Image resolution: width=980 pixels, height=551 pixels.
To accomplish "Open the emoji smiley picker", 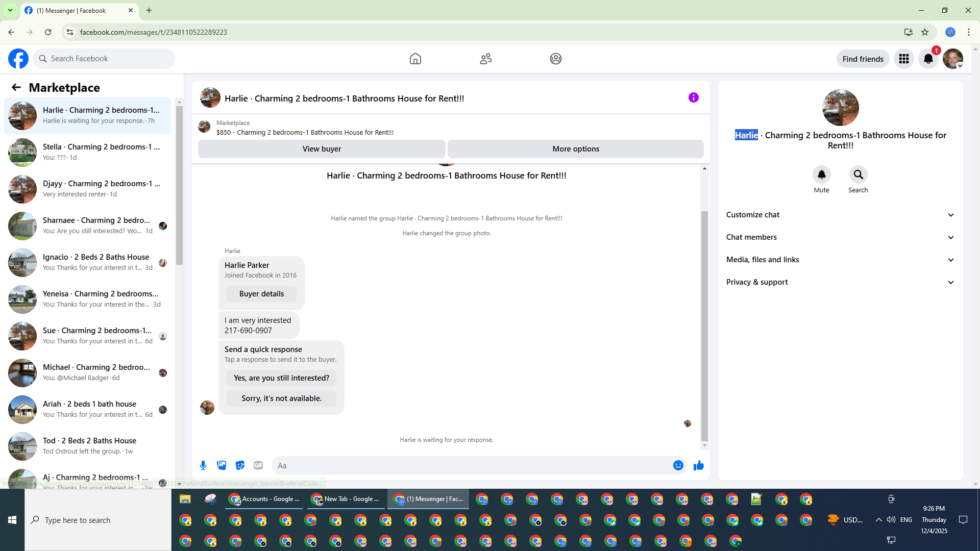I will click(678, 465).
